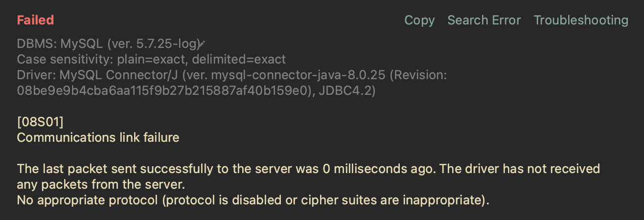Click the last packet sent message line
This screenshot has width=644, height=220.
tap(308, 169)
